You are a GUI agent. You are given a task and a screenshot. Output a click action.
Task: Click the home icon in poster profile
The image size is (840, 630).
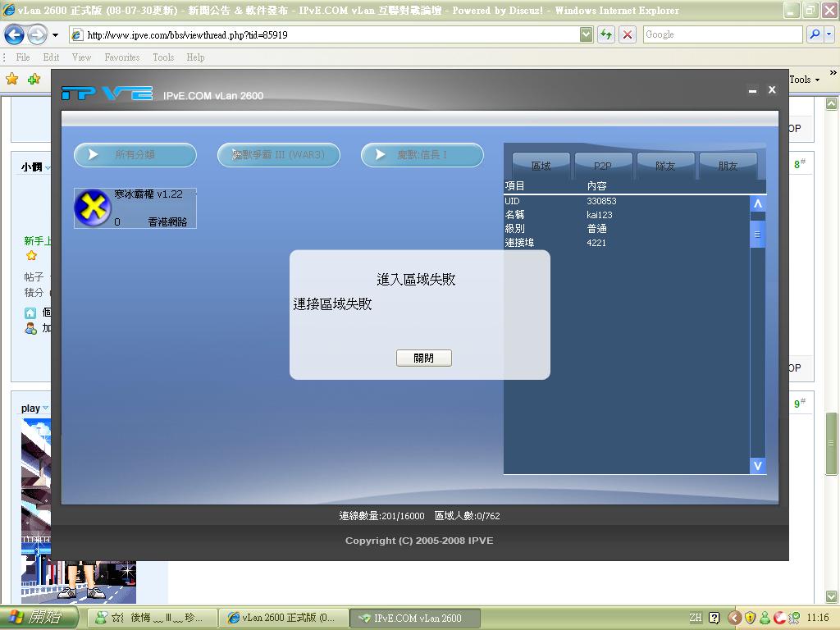click(x=30, y=313)
